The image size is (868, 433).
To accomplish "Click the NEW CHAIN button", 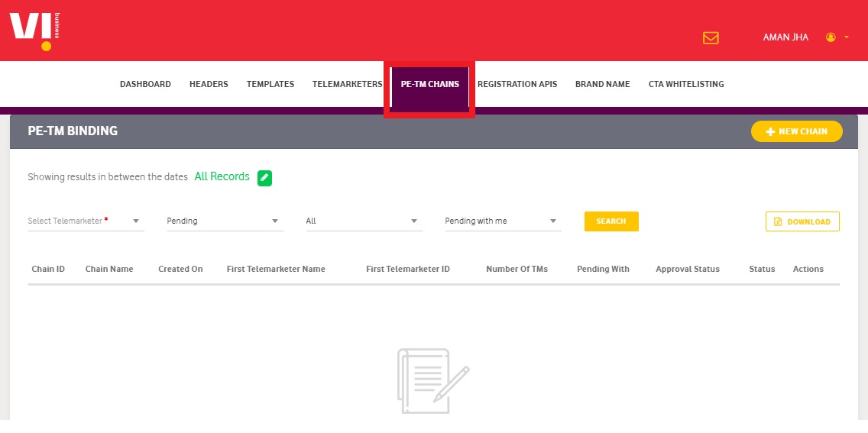I will click(x=797, y=131).
